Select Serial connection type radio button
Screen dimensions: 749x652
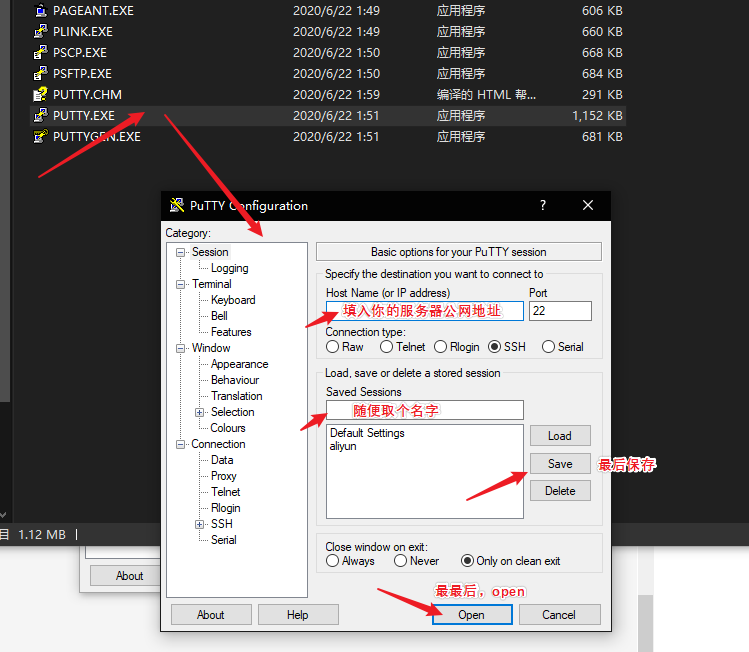point(548,347)
